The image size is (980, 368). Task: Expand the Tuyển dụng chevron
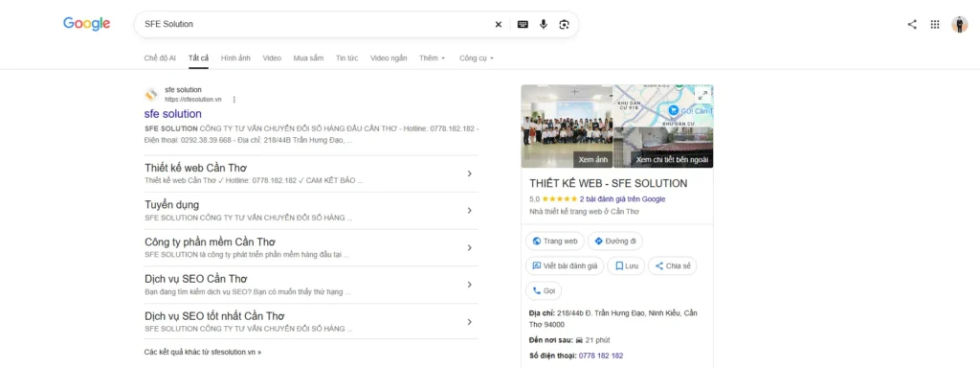tap(469, 210)
